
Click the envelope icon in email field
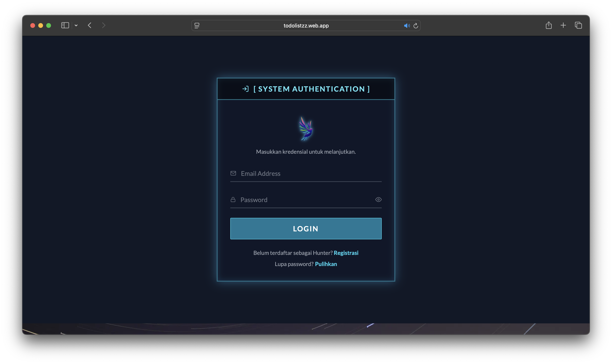[233, 173]
